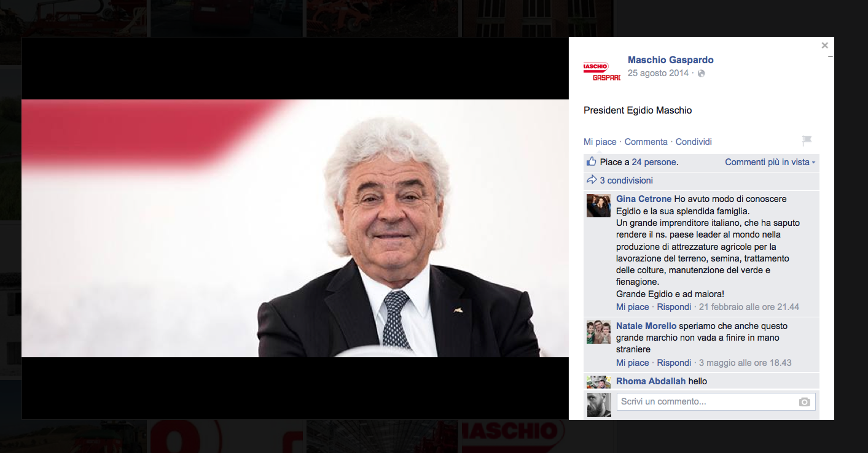Share the post using 'Condividi'
The image size is (868, 453).
pos(693,141)
